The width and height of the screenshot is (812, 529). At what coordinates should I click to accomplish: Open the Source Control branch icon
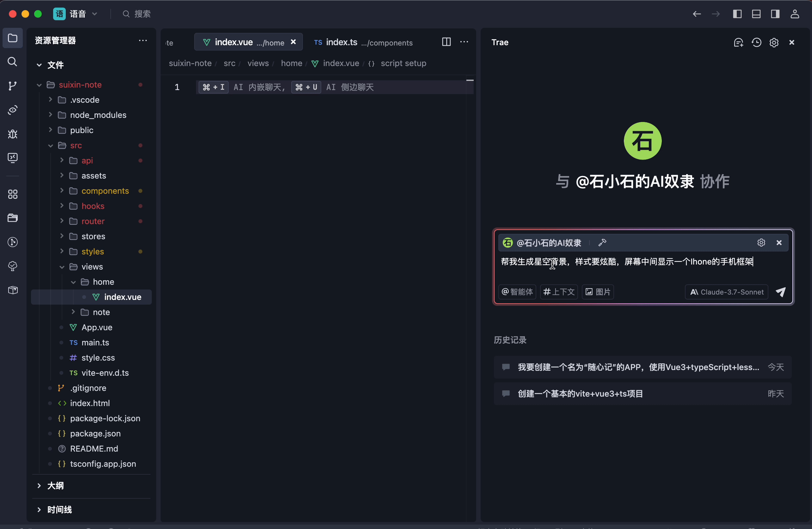point(13,86)
